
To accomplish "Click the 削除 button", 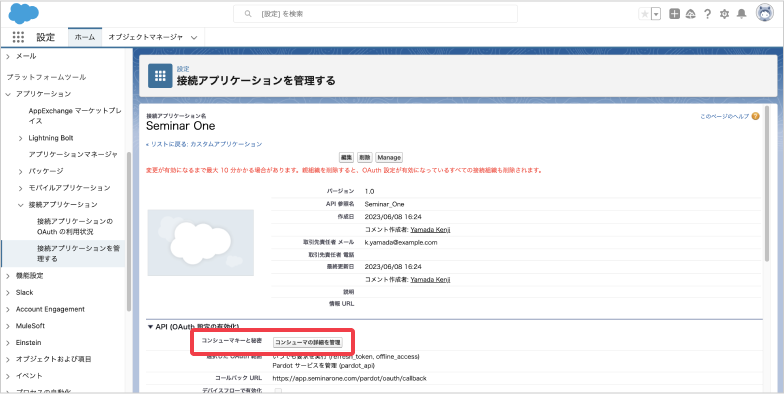I will pyautogui.click(x=364, y=158).
